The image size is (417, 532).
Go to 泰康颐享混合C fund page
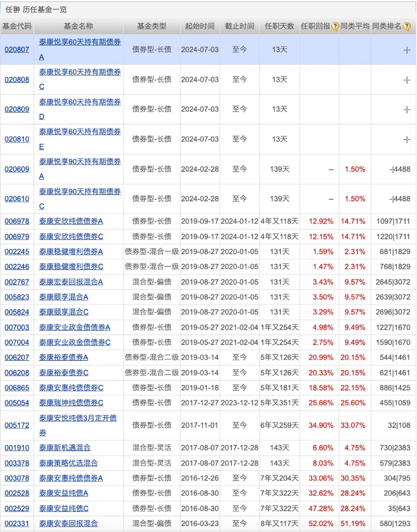tap(64, 312)
